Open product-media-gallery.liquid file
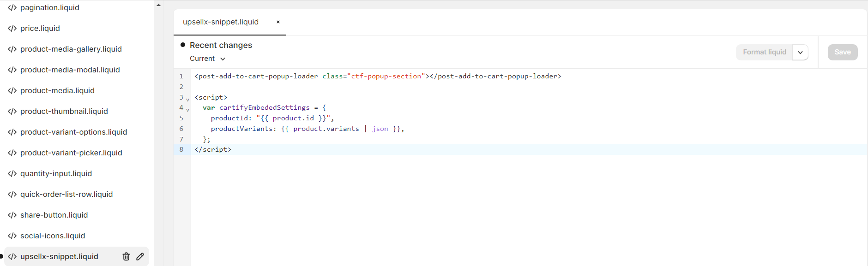 71,49
